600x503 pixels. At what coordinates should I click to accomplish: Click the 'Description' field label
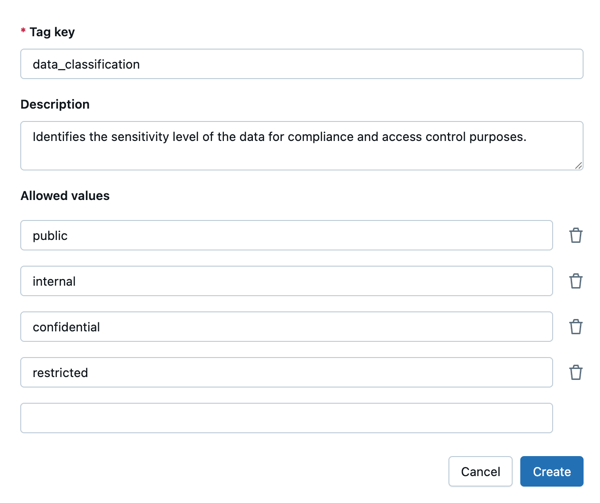click(x=55, y=104)
